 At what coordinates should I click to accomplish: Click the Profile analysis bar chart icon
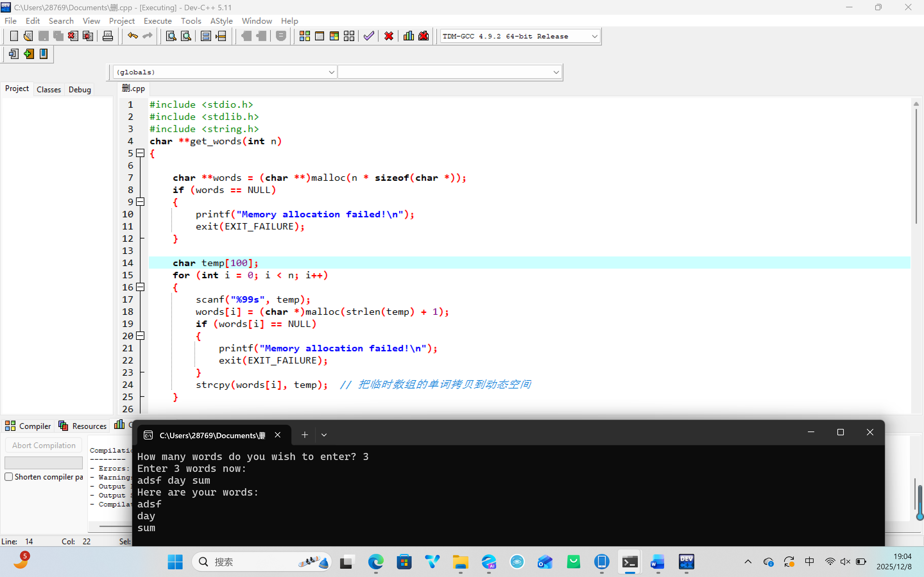408,36
